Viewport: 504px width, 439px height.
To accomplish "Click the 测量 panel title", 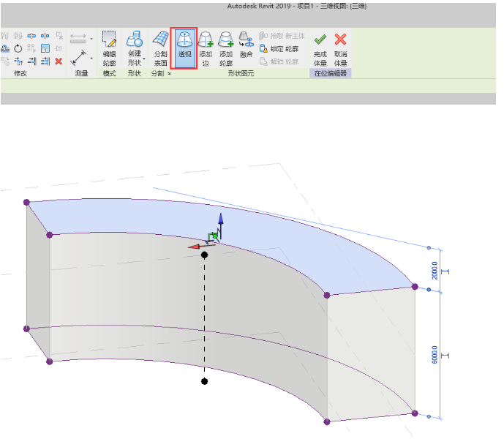I will [x=83, y=75].
